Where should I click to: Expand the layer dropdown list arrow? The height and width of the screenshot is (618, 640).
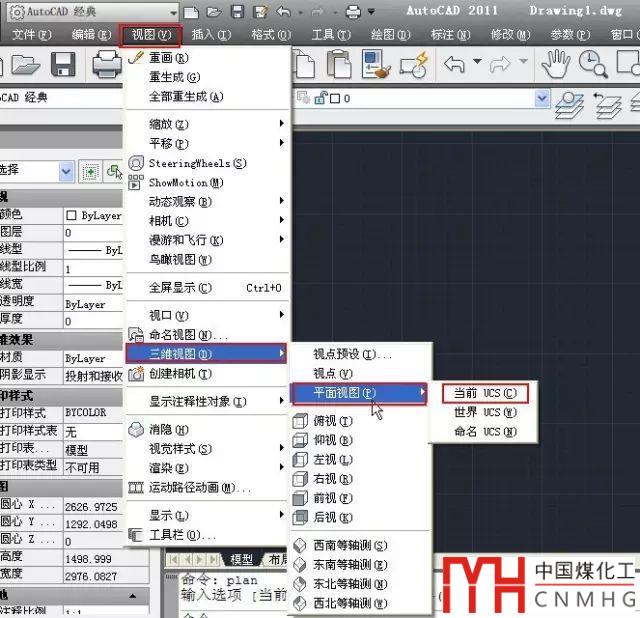tap(542, 99)
